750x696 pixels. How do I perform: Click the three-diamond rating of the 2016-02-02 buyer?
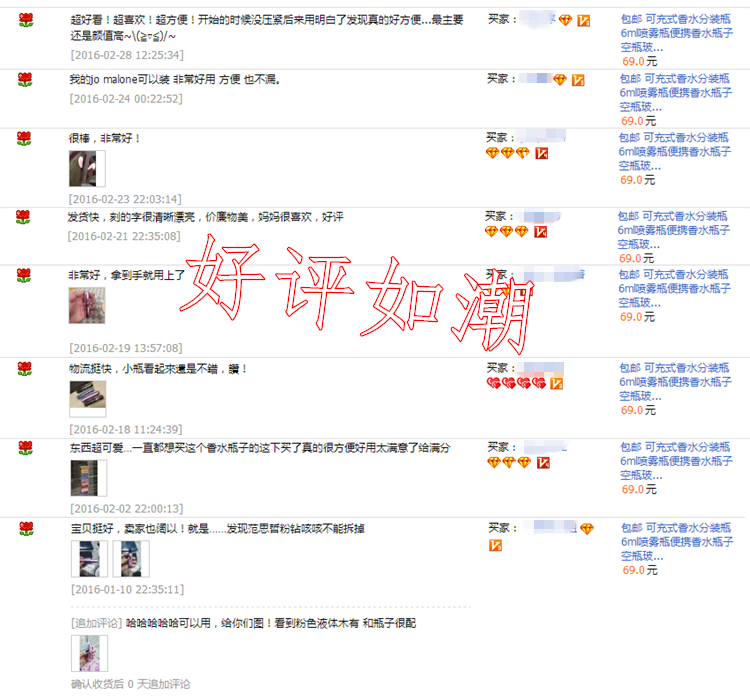pos(509,463)
